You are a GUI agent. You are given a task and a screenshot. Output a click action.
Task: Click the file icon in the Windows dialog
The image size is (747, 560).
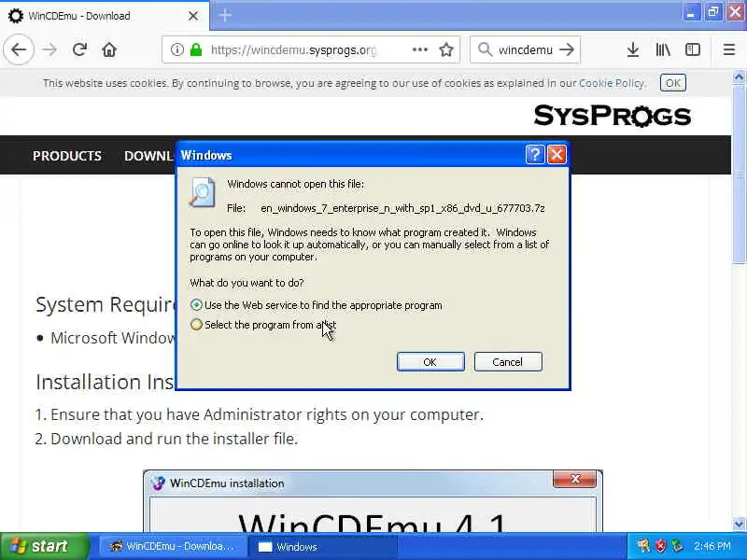pos(202,192)
